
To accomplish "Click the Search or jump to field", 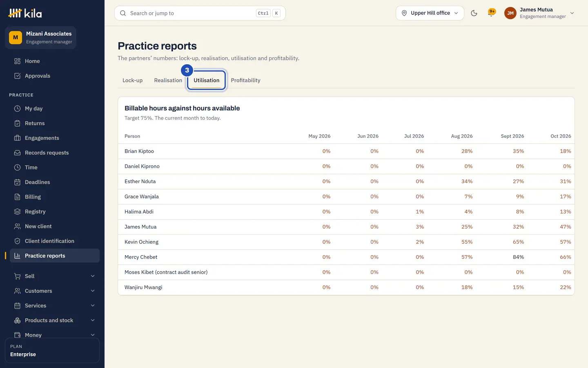I will click(200, 13).
